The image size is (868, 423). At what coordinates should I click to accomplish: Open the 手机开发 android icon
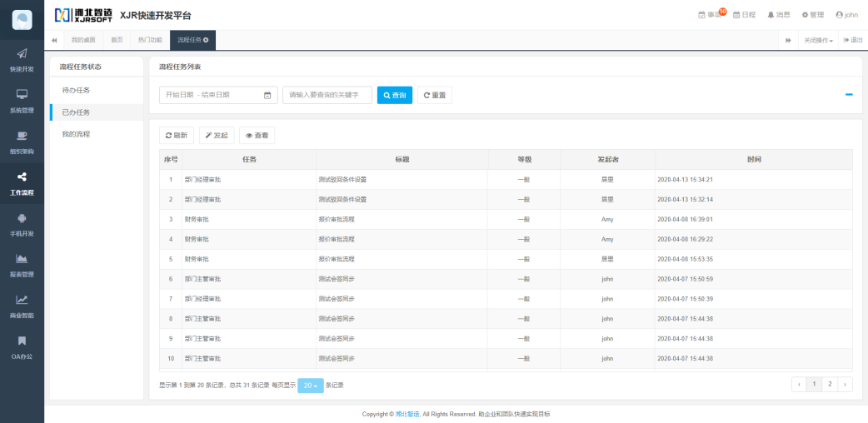(22, 218)
